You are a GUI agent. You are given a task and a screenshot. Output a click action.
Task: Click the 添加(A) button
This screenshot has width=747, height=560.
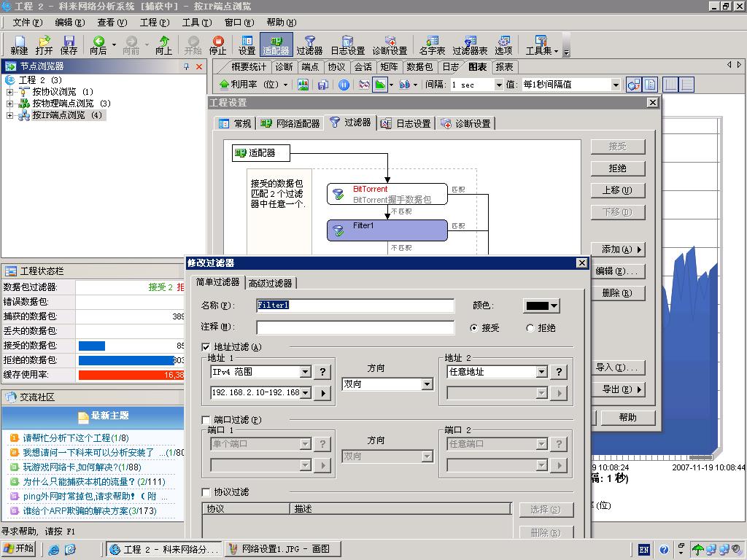pyautogui.click(x=619, y=249)
